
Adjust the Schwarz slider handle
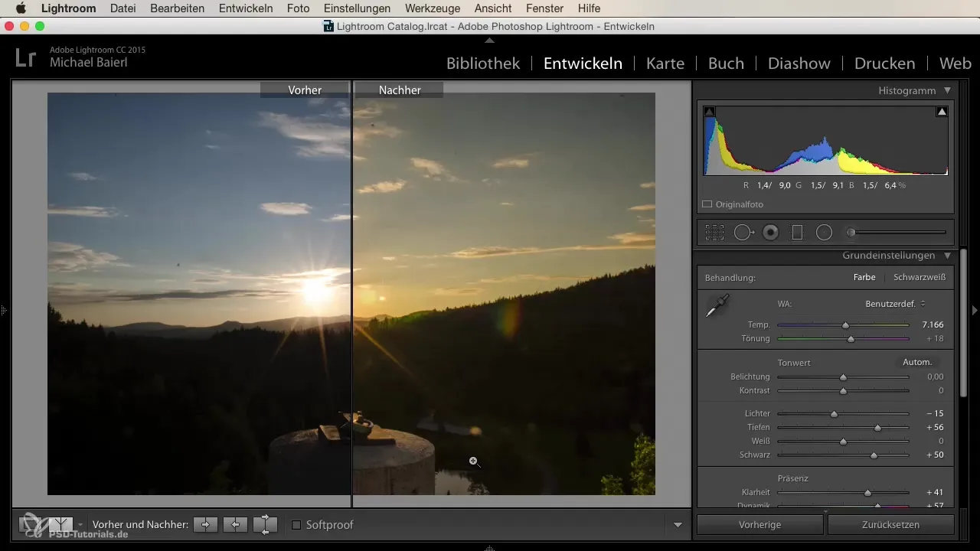(874, 455)
